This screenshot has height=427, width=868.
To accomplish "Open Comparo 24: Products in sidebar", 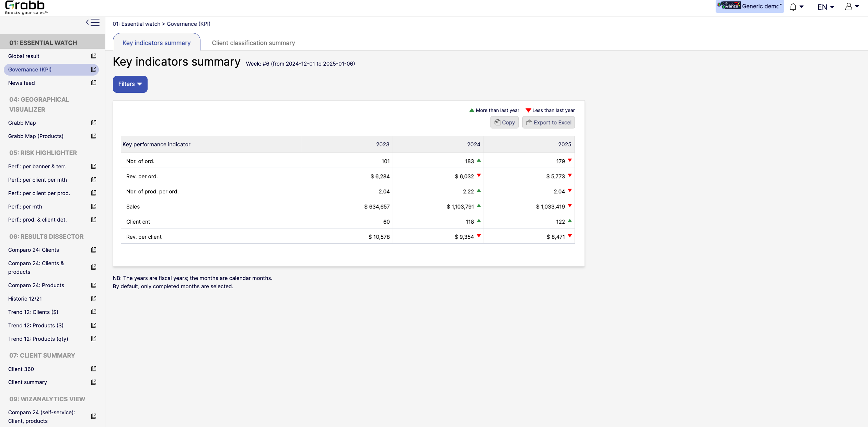I will (x=36, y=285).
